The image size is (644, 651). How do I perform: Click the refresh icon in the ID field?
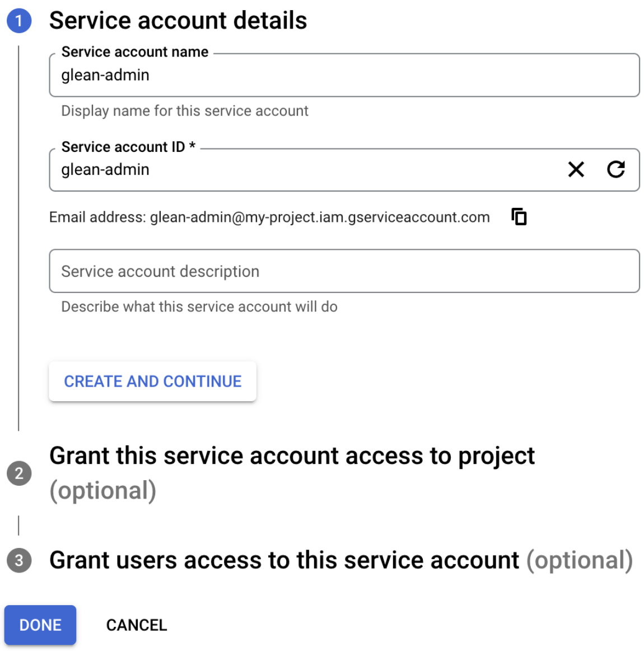pyautogui.click(x=616, y=170)
